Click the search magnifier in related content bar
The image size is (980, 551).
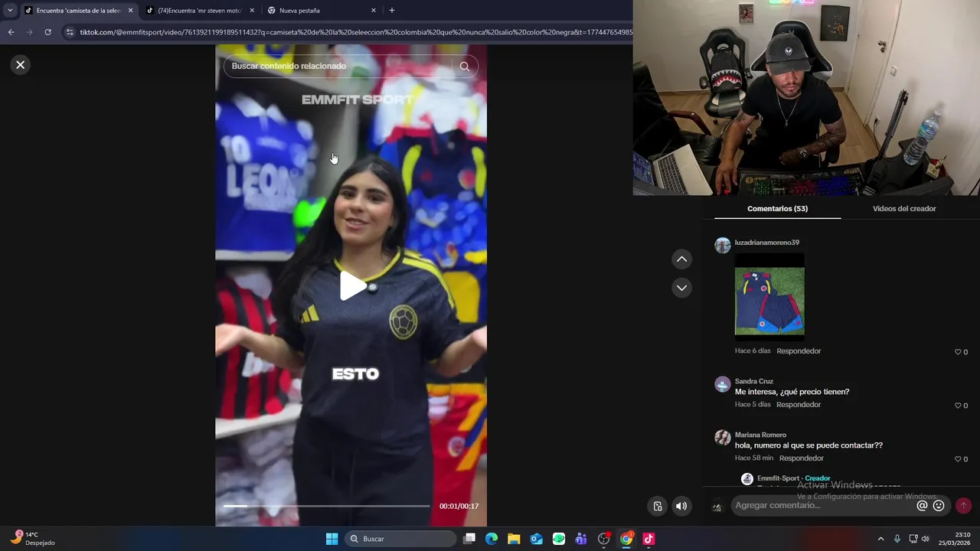465,67
